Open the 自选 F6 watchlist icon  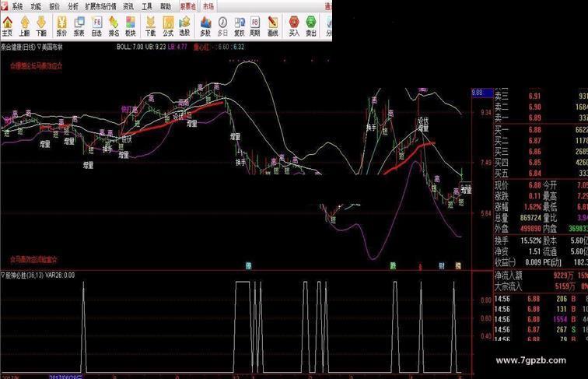96,26
